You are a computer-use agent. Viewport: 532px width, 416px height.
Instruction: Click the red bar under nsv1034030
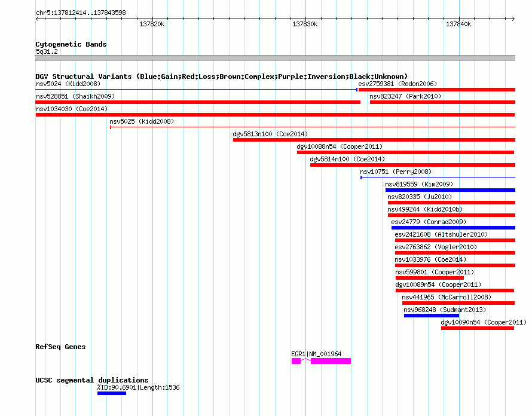click(275, 115)
